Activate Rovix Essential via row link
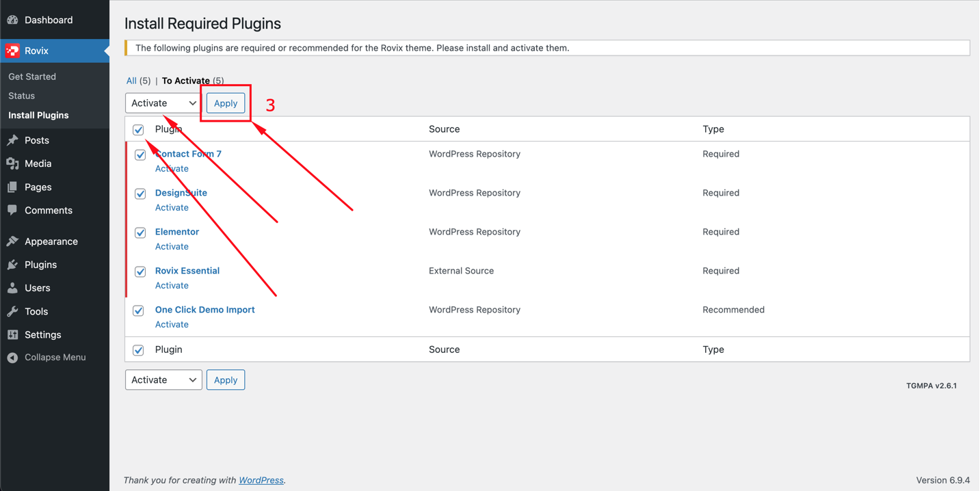Screen dimensions: 980x491 pyautogui.click(x=172, y=286)
